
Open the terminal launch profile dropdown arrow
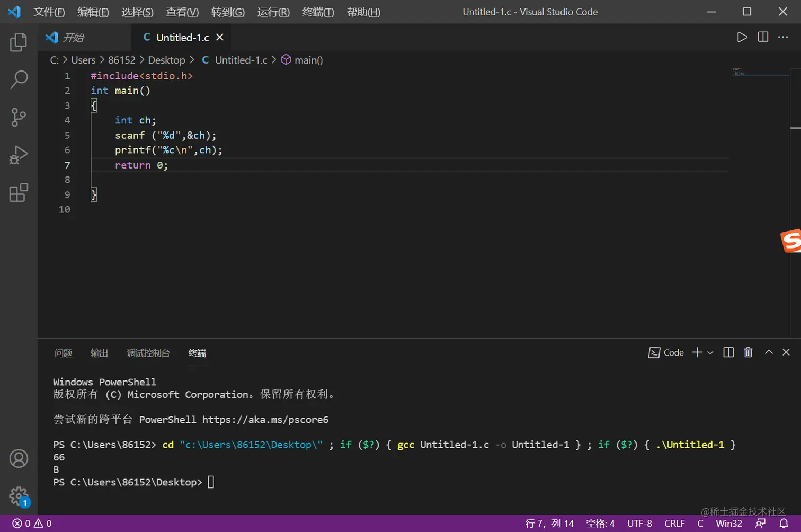(710, 353)
